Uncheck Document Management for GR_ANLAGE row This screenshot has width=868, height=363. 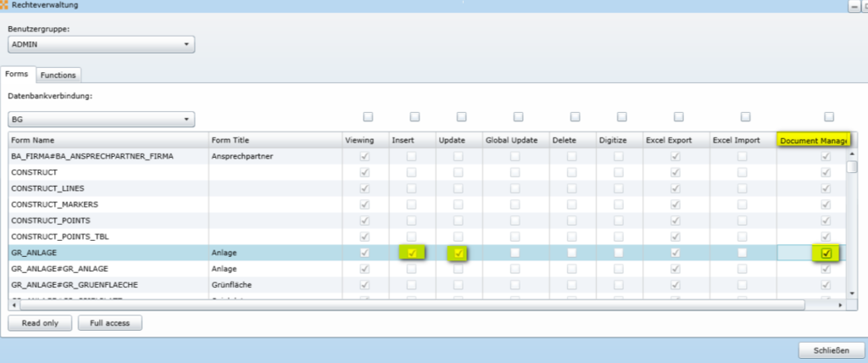826,253
